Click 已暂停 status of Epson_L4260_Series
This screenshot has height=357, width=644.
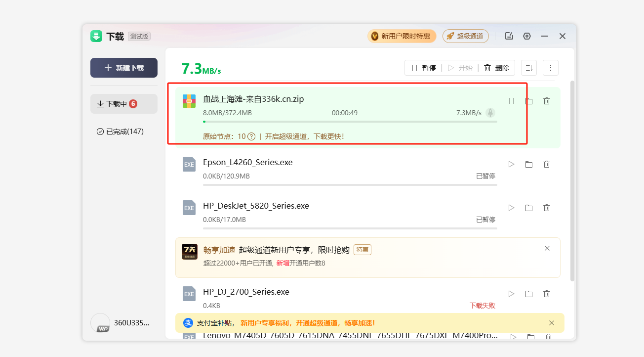[x=485, y=176]
